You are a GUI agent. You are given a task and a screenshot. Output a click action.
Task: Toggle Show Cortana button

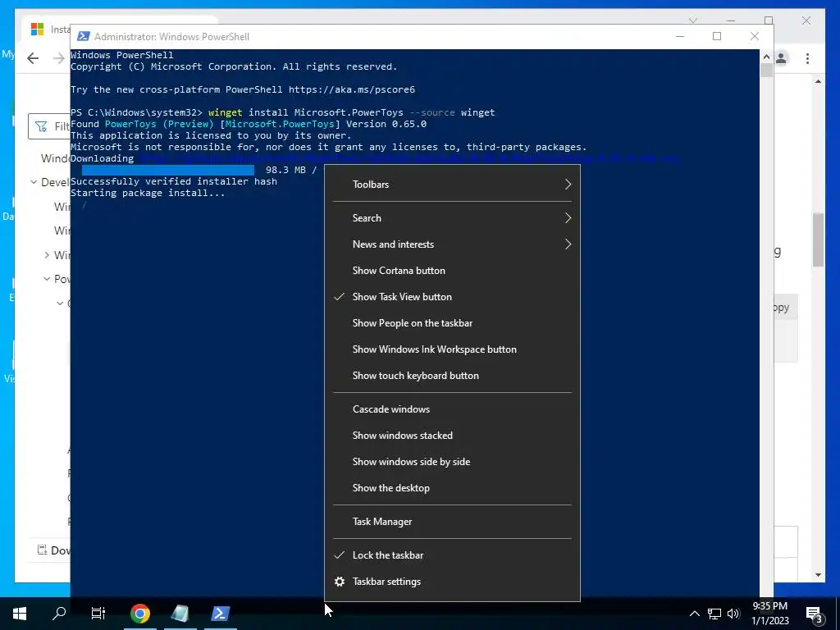pos(452,271)
